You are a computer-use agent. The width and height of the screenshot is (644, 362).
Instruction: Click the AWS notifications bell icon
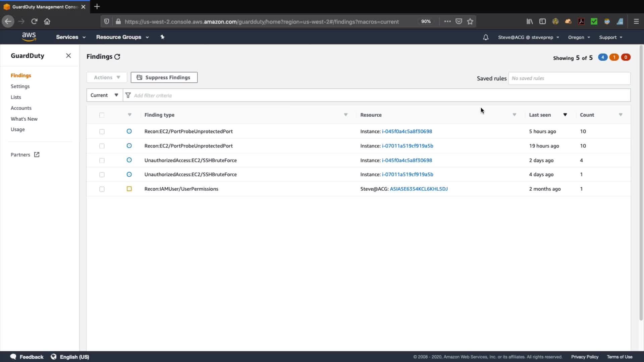(485, 37)
